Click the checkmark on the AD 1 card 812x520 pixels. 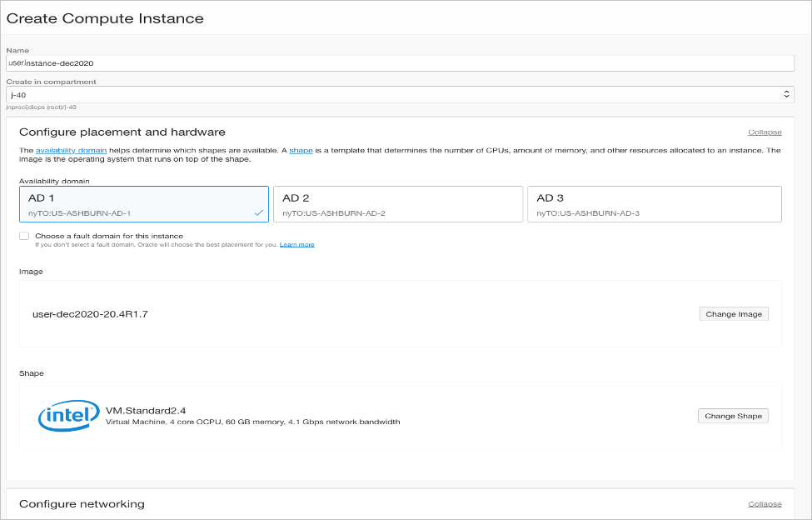258,213
